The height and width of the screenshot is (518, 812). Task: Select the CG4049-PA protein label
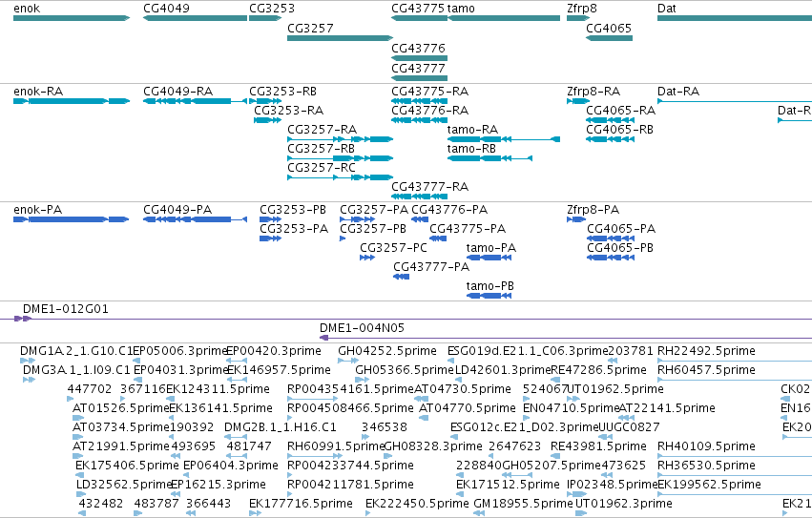pos(177,210)
